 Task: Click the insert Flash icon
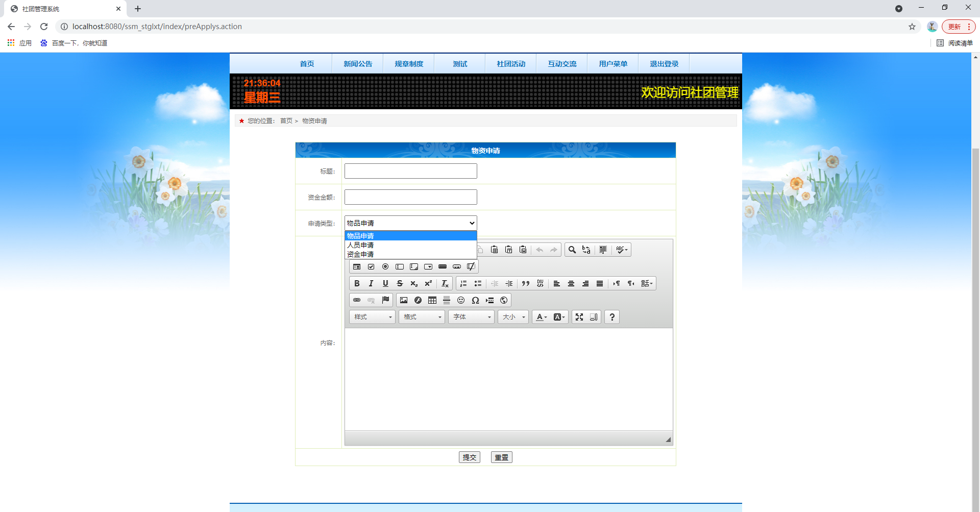pos(418,300)
